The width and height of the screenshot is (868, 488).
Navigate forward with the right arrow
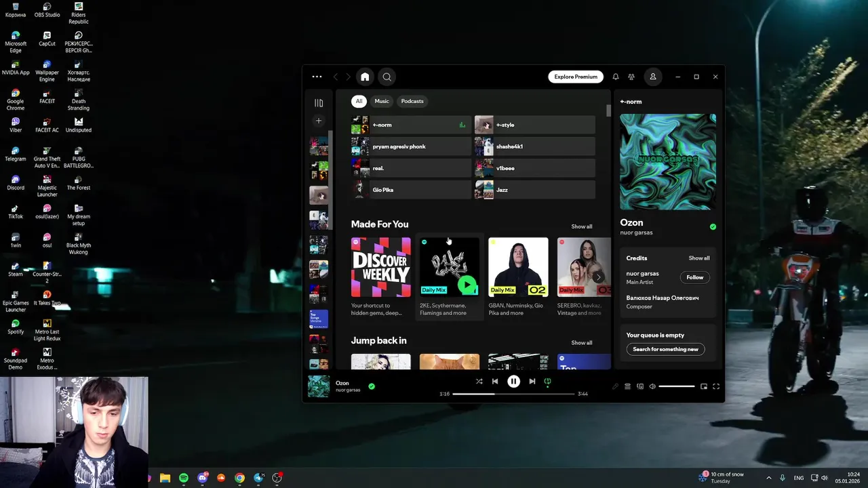pyautogui.click(x=349, y=77)
